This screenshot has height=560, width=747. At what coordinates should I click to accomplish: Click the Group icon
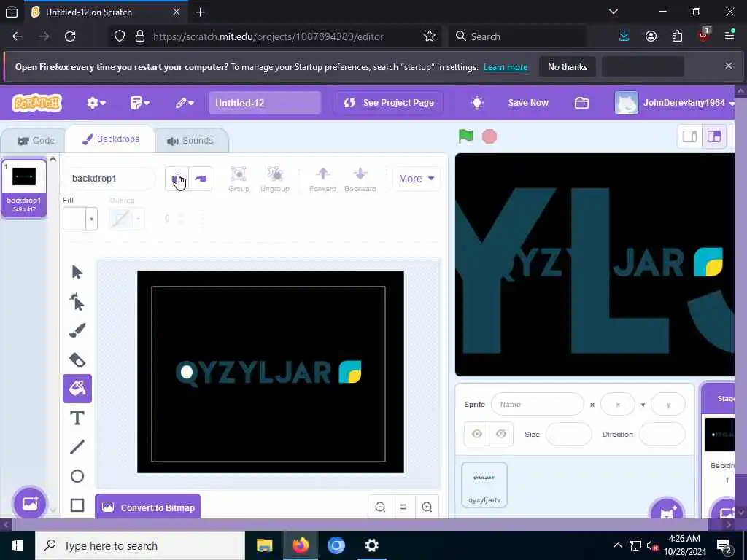click(x=239, y=179)
